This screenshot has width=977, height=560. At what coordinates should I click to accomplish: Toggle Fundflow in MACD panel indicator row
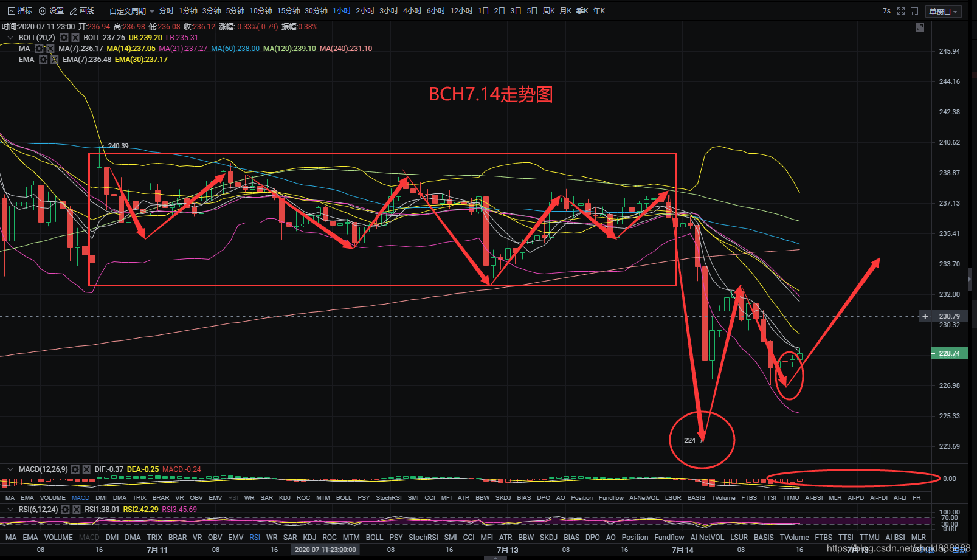(x=611, y=498)
